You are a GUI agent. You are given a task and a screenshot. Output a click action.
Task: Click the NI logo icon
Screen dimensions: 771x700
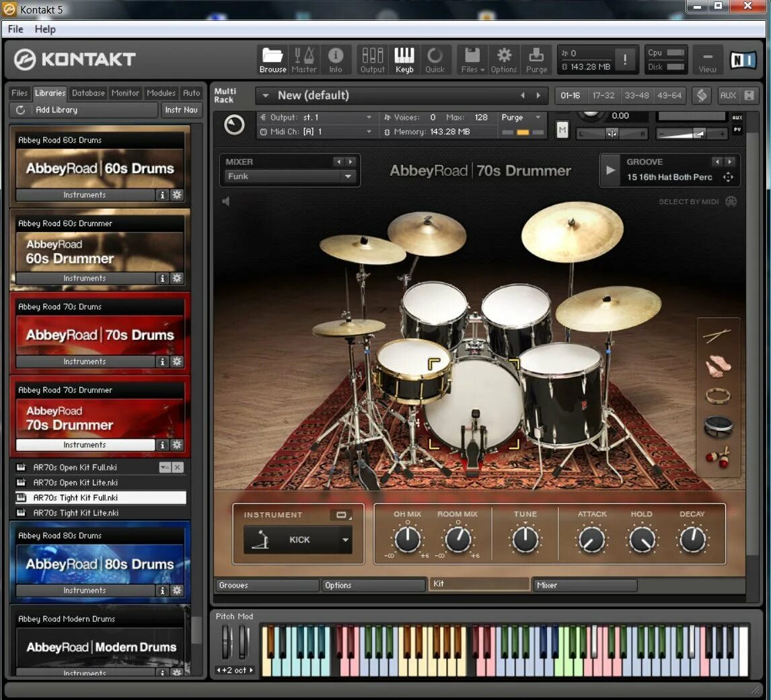pos(743,60)
